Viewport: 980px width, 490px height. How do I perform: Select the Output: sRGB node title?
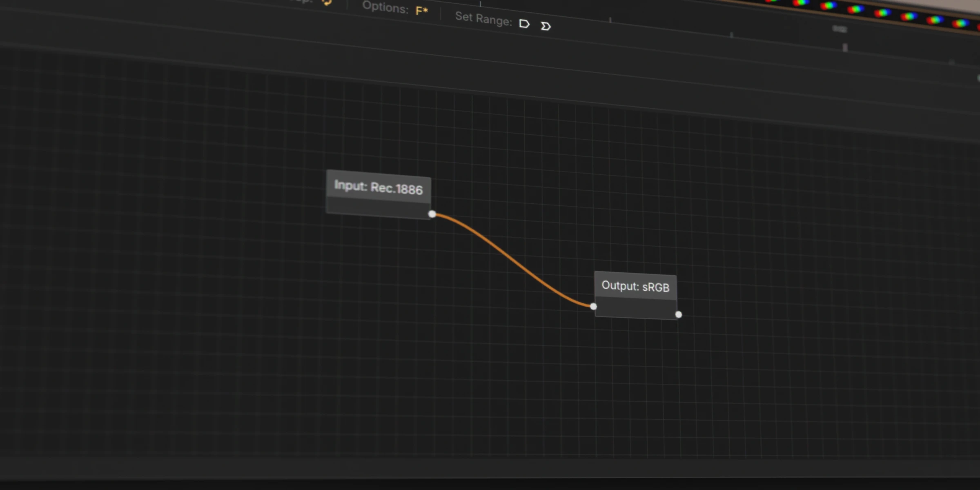click(635, 286)
